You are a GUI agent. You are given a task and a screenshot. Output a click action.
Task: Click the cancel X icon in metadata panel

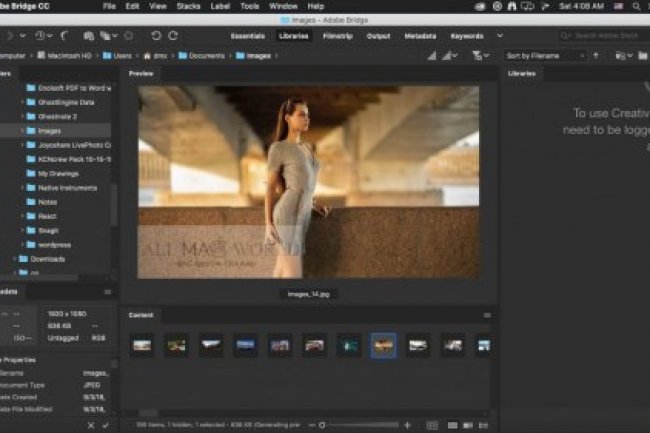[x=91, y=424]
